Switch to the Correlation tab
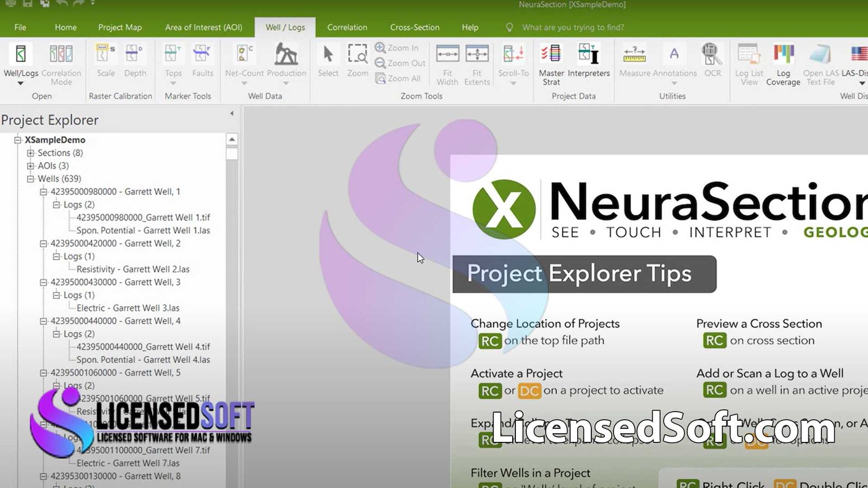The height and width of the screenshot is (488, 868). tap(347, 27)
